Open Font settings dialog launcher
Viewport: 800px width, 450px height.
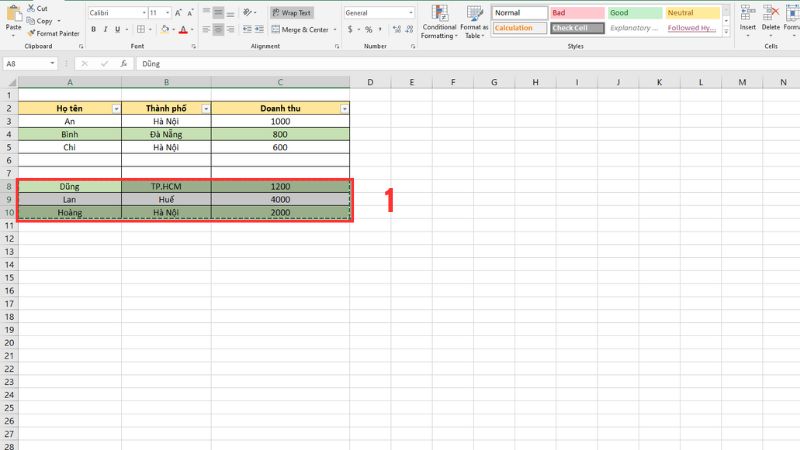click(x=193, y=46)
